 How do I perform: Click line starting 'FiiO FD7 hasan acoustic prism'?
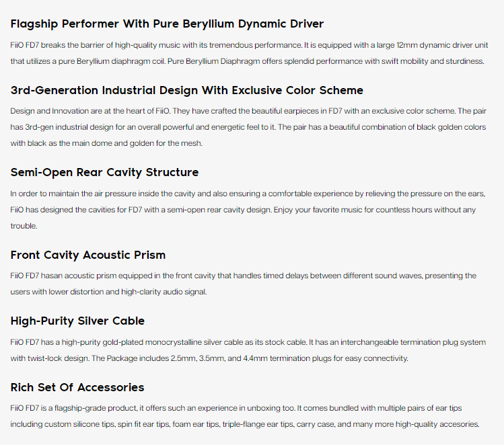244,276
